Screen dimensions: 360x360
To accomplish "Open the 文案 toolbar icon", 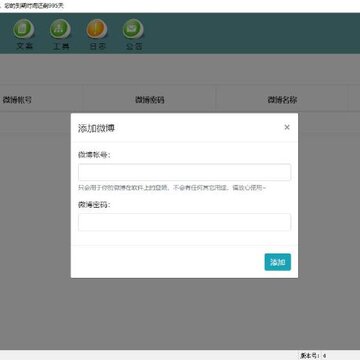I will pyautogui.click(x=24, y=29).
